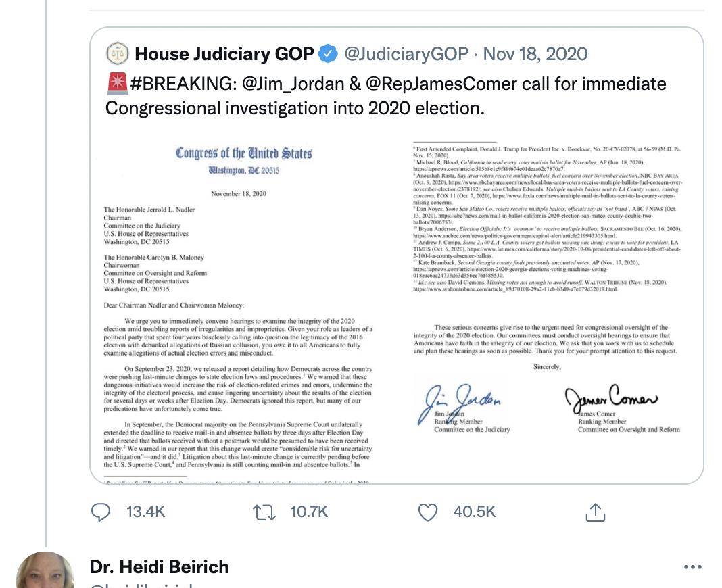Click the blue verified badge
The width and height of the screenshot is (722, 588).
coord(328,53)
